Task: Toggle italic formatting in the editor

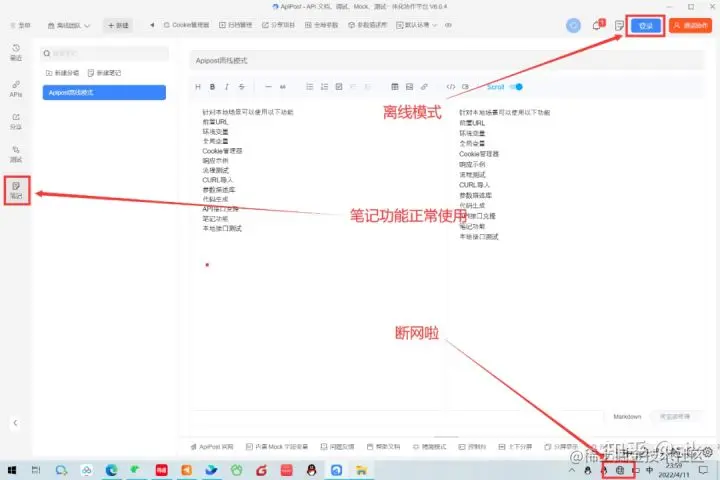Action: 227,87
